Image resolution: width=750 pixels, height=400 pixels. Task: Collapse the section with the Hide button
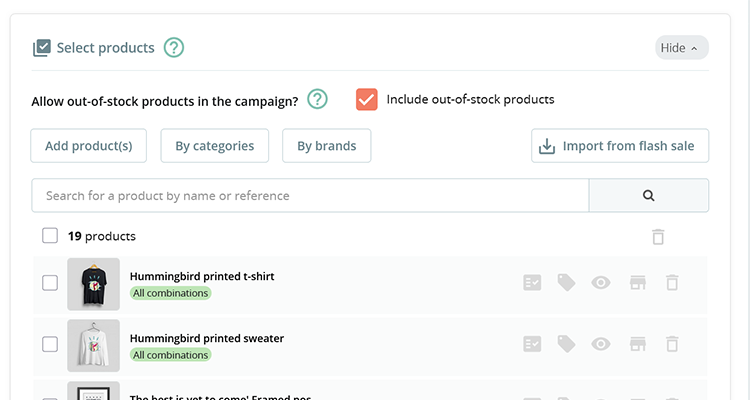[x=682, y=48]
